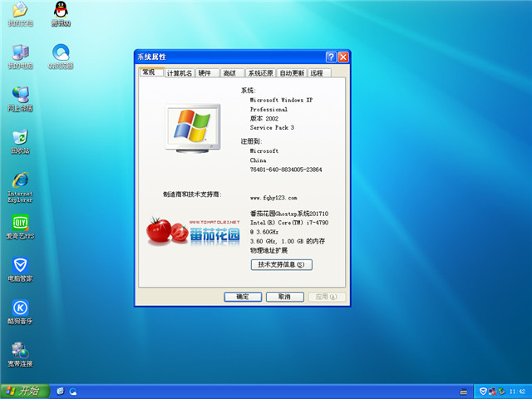This screenshot has height=399, width=532.
Task: Switch to the 远程 Remote tab
Action: (x=319, y=73)
